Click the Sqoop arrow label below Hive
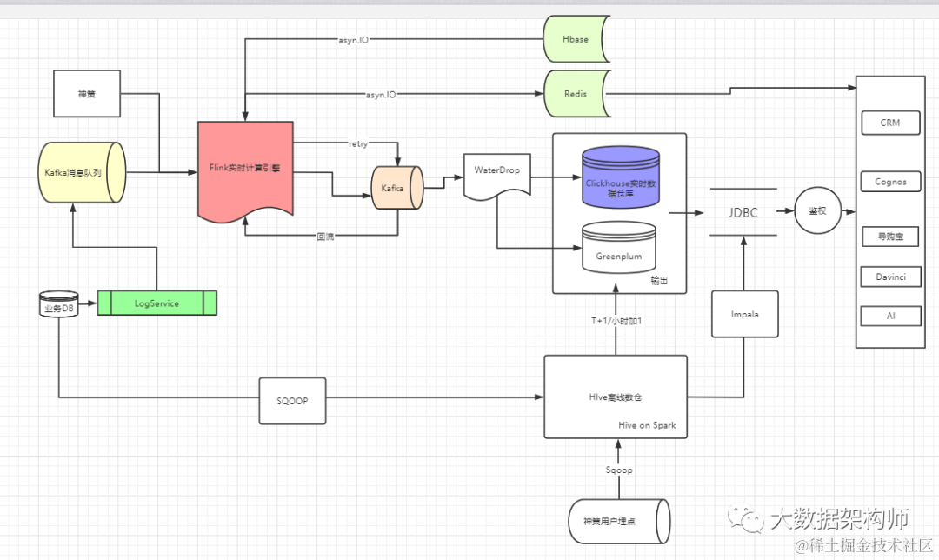 pos(619,470)
